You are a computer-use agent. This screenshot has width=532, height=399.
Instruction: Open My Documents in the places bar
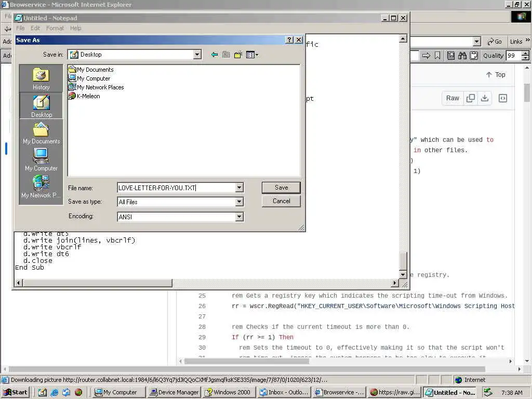click(x=41, y=133)
